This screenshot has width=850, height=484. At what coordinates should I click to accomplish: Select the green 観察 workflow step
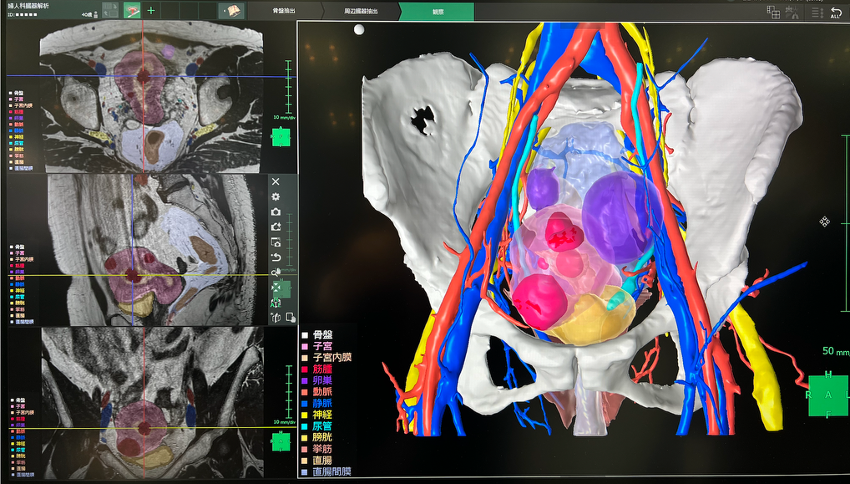pos(438,11)
